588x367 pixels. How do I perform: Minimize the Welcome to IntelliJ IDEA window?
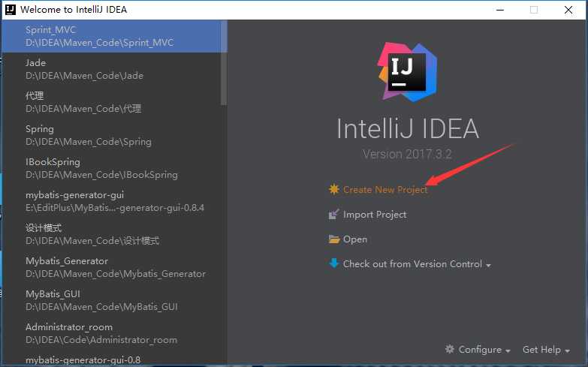500,10
